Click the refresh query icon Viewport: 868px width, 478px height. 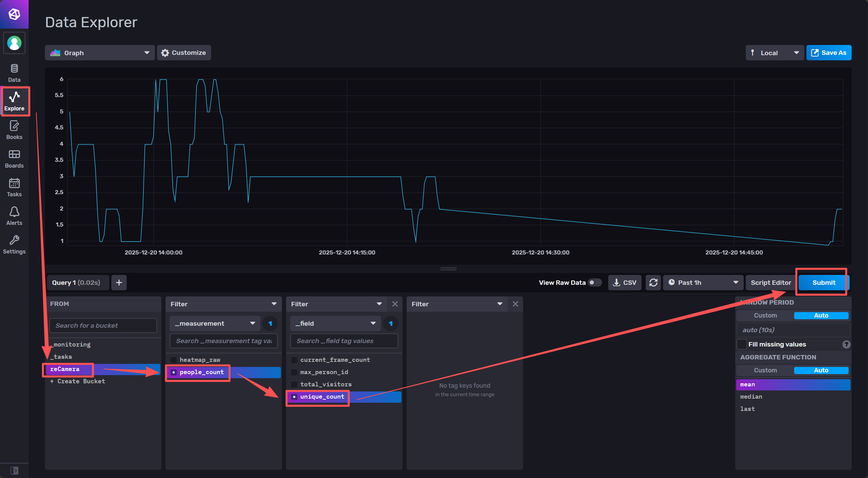[x=653, y=282]
